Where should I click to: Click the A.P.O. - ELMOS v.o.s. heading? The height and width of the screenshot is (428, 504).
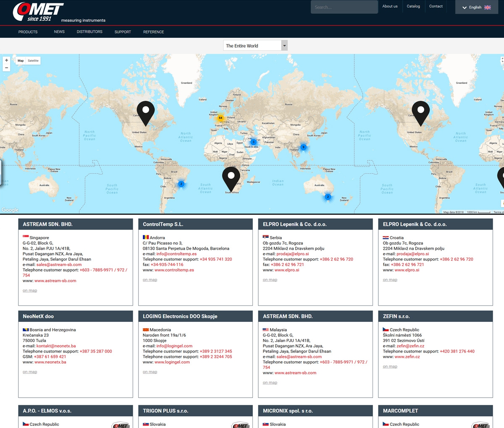pyautogui.click(x=47, y=411)
